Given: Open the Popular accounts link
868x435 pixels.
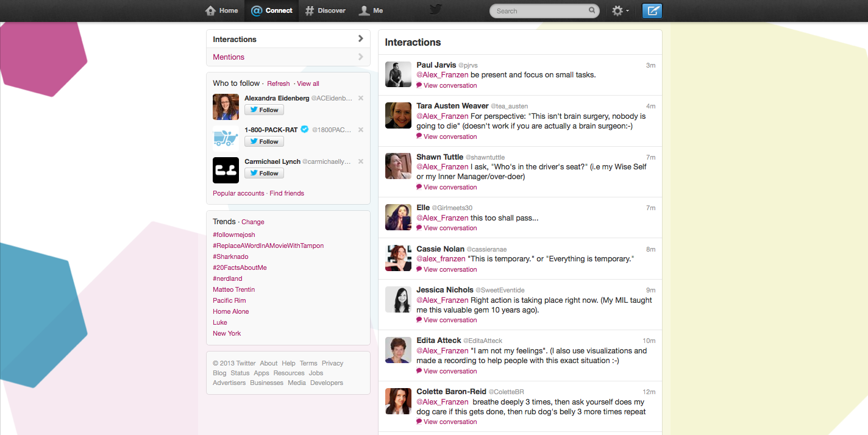Looking at the screenshot, I should tap(238, 193).
